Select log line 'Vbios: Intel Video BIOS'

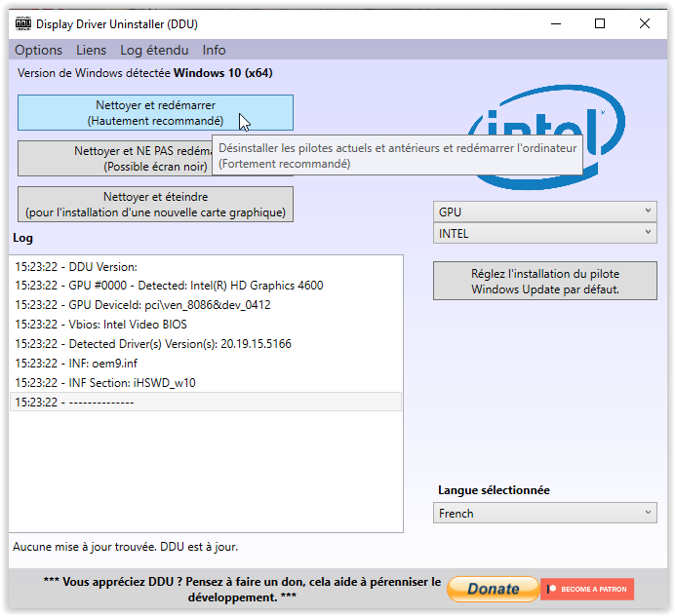(206, 325)
